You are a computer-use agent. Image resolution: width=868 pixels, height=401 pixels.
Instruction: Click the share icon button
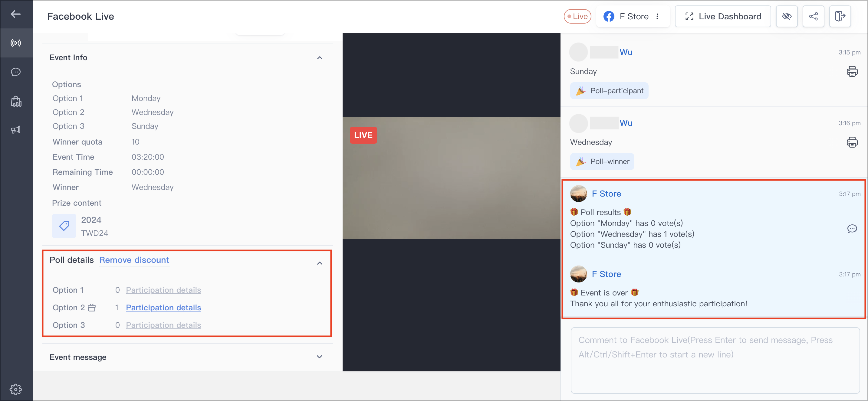click(x=813, y=16)
